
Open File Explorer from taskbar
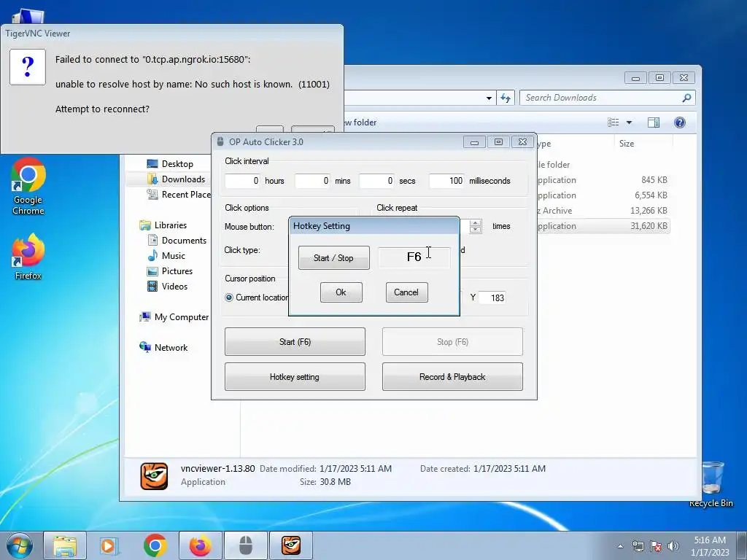65,545
